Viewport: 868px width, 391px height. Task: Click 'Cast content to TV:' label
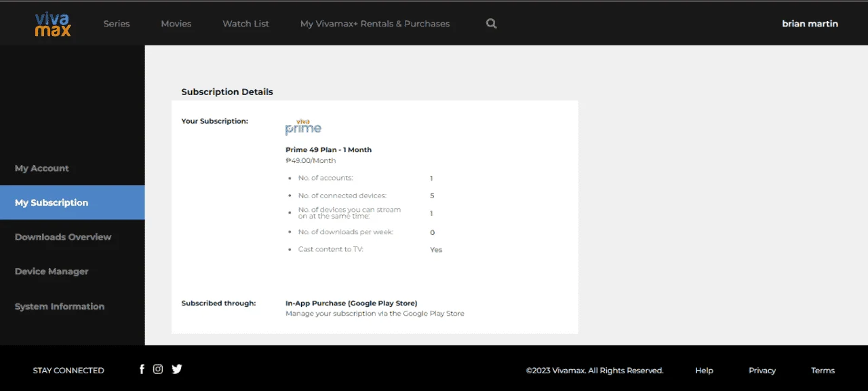click(331, 249)
